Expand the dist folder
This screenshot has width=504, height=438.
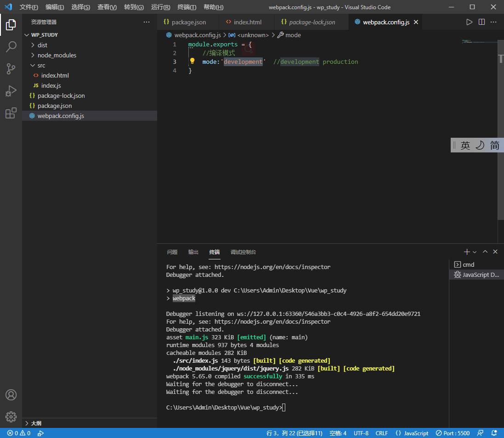click(42, 45)
